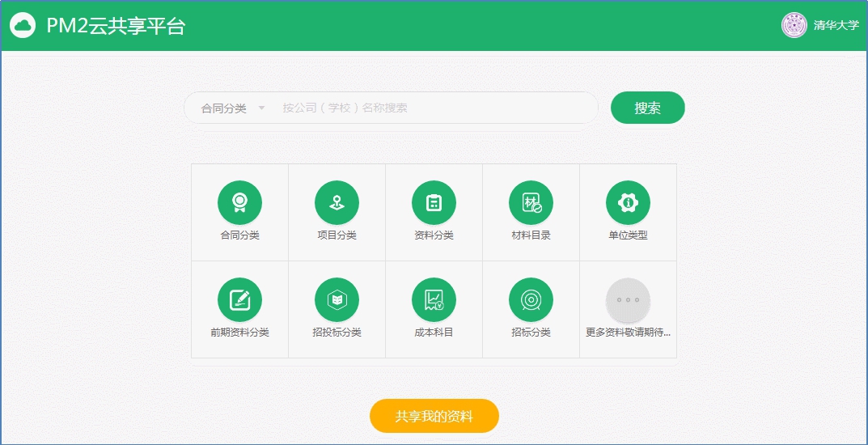The height and width of the screenshot is (445, 868).
Task: Click the white cloud logo icon
Action: pos(23,25)
